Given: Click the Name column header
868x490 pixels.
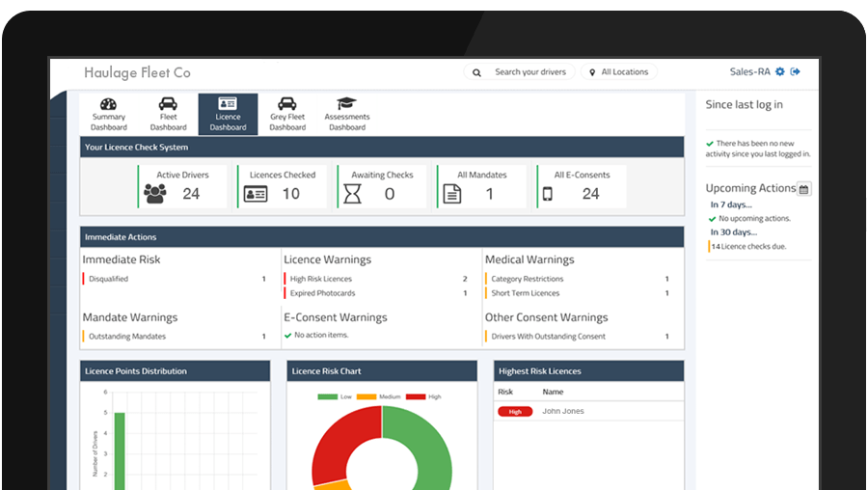Looking at the screenshot, I should (x=553, y=392).
